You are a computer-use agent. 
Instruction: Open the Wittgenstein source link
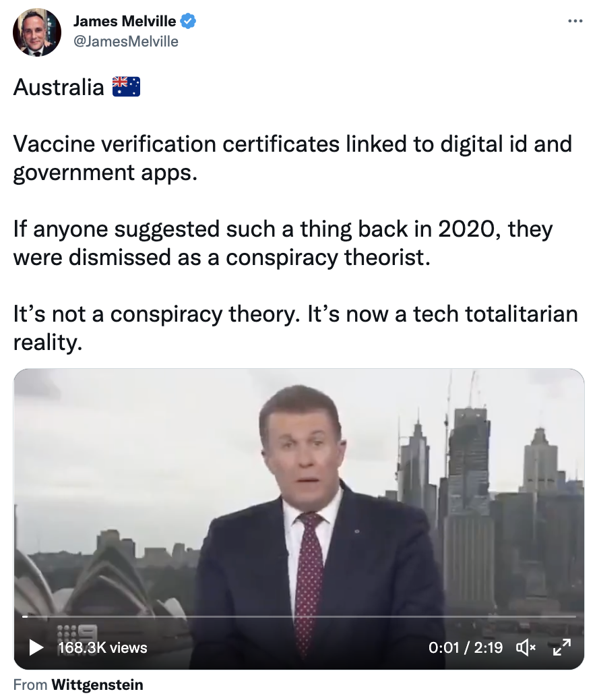(x=97, y=684)
